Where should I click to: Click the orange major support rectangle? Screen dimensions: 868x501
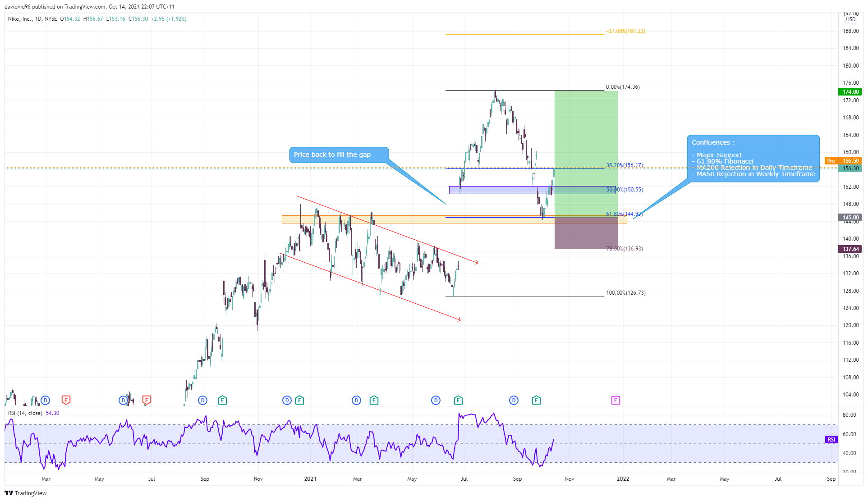coord(454,219)
